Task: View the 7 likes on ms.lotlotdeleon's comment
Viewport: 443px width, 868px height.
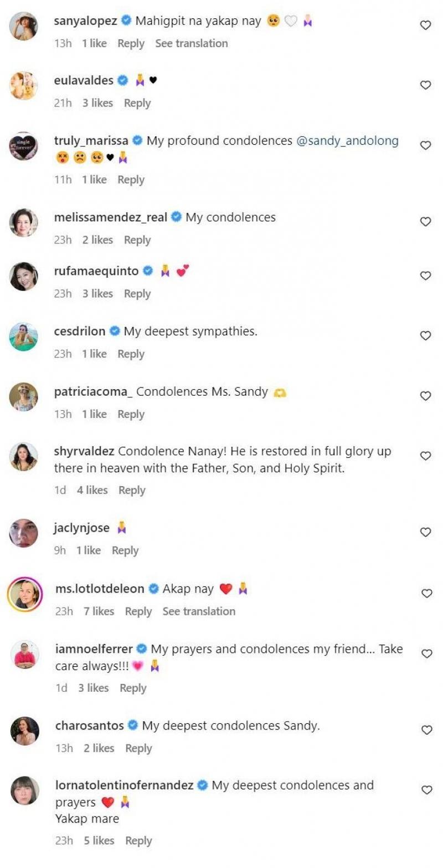Action: [99, 611]
